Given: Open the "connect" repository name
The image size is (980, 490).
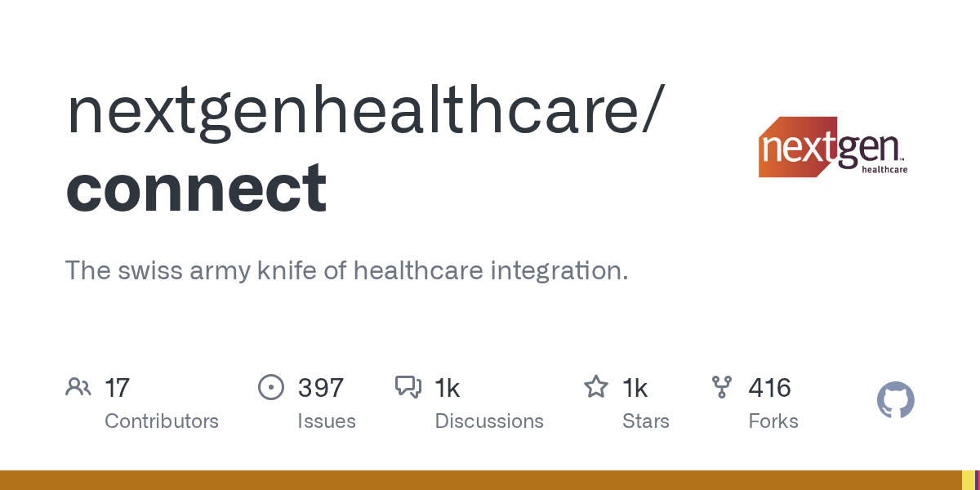Looking at the screenshot, I should tap(196, 188).
